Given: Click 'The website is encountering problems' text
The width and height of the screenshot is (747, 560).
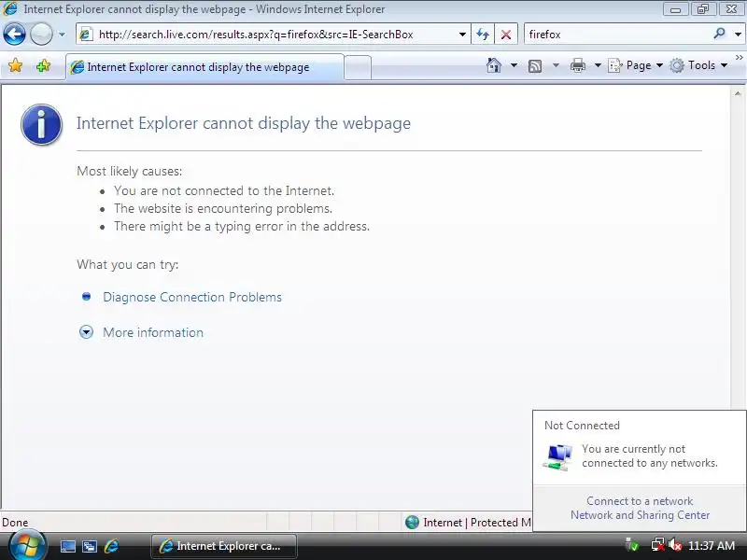Looking at the screenshot, I should click(x=223, y=208).
